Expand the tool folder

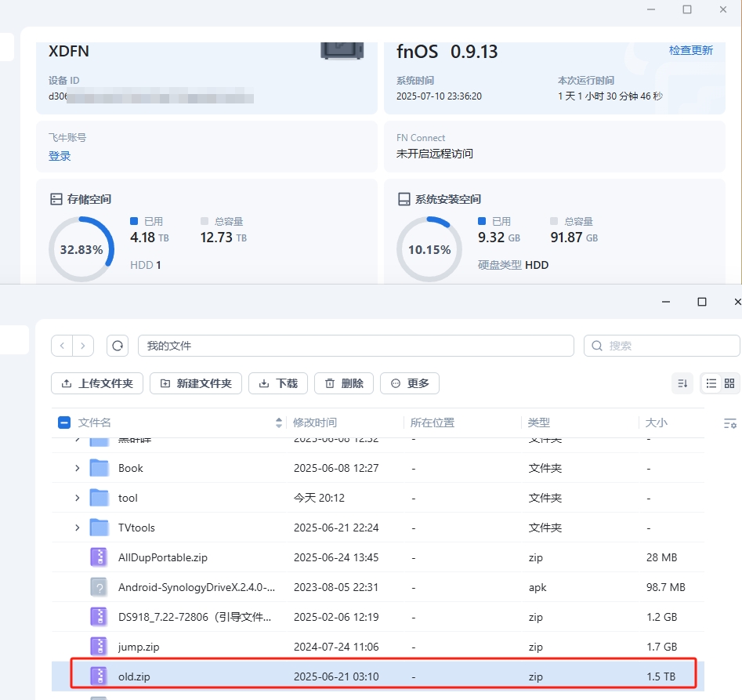coord(77,498)
